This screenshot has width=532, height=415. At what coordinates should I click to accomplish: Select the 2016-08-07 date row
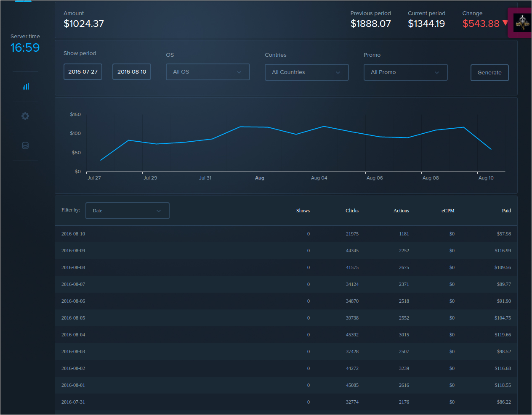pyautogui.click(x=286, y=284)
